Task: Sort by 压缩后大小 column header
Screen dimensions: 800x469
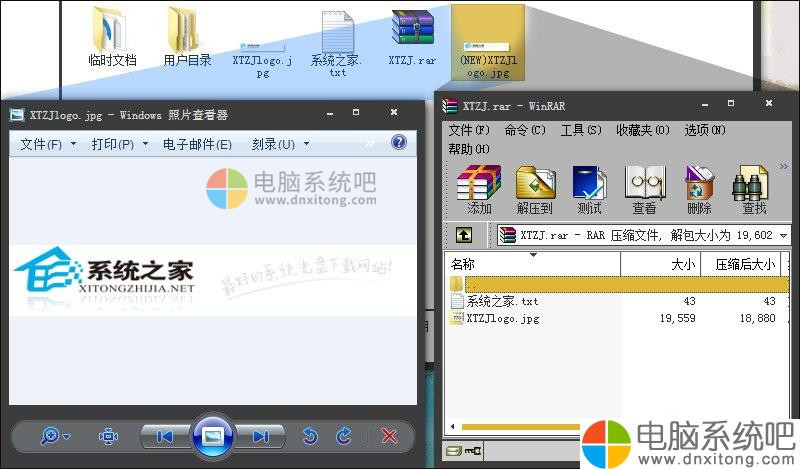Action: coord(741,264)
